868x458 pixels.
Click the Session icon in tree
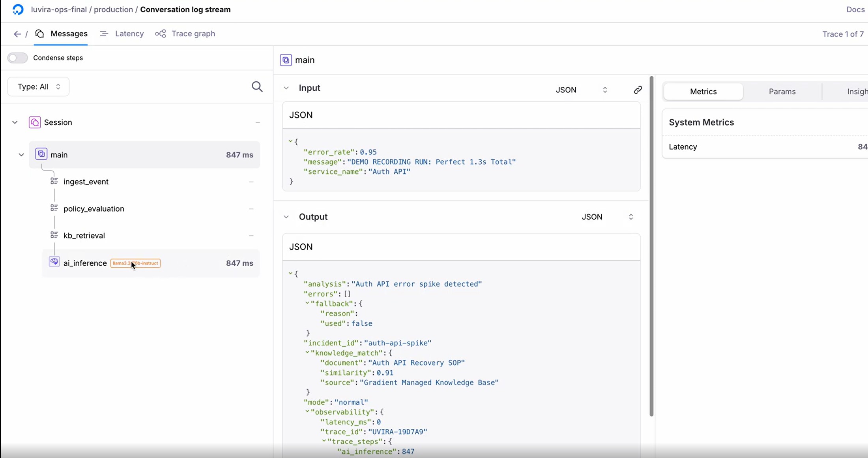coord(35,122)
